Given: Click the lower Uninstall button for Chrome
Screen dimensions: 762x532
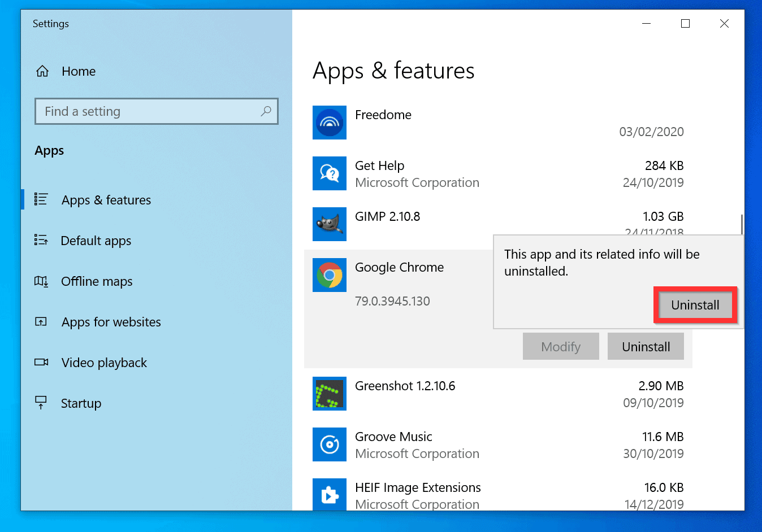Looking at the screenshot, I should (646, 346).
